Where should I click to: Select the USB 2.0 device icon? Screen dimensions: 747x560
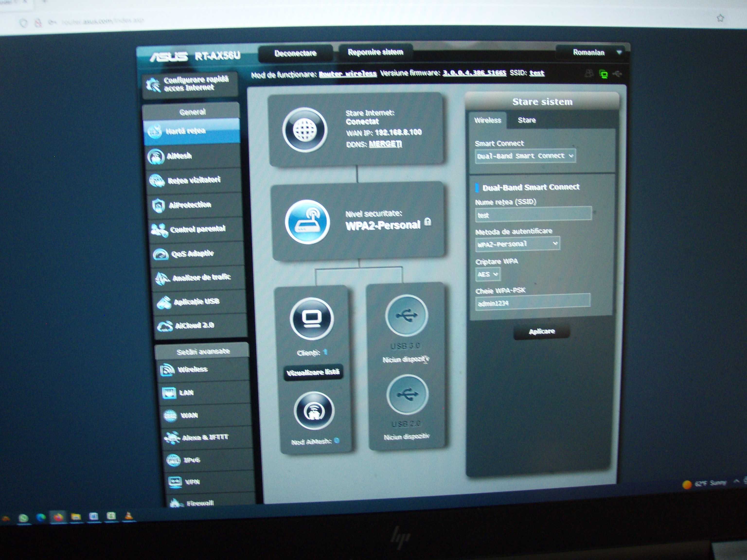click(x=408, y=394)
